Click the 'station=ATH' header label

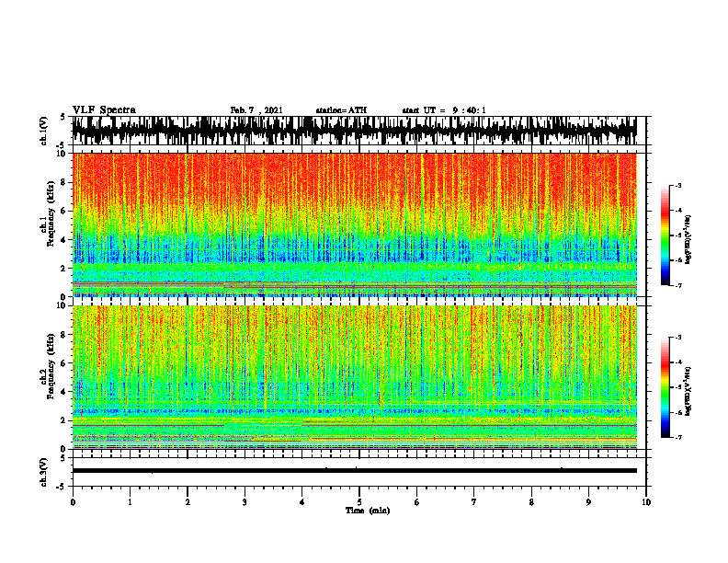pyautogui.click(x=341, y=110)
